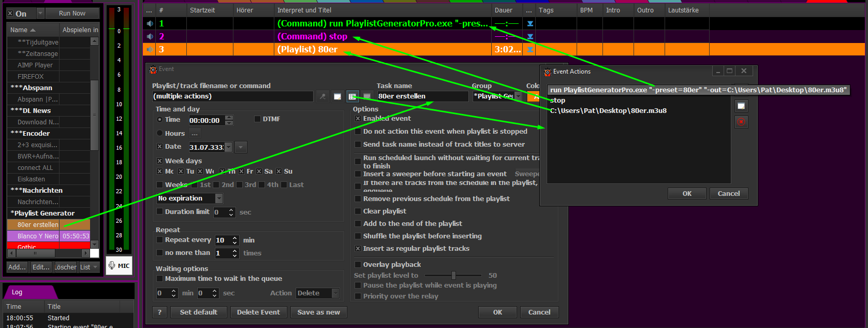The height and width of the screenshot is (328, 868).
Task: Toggle the Date checkbox
Action: (159, 147)
